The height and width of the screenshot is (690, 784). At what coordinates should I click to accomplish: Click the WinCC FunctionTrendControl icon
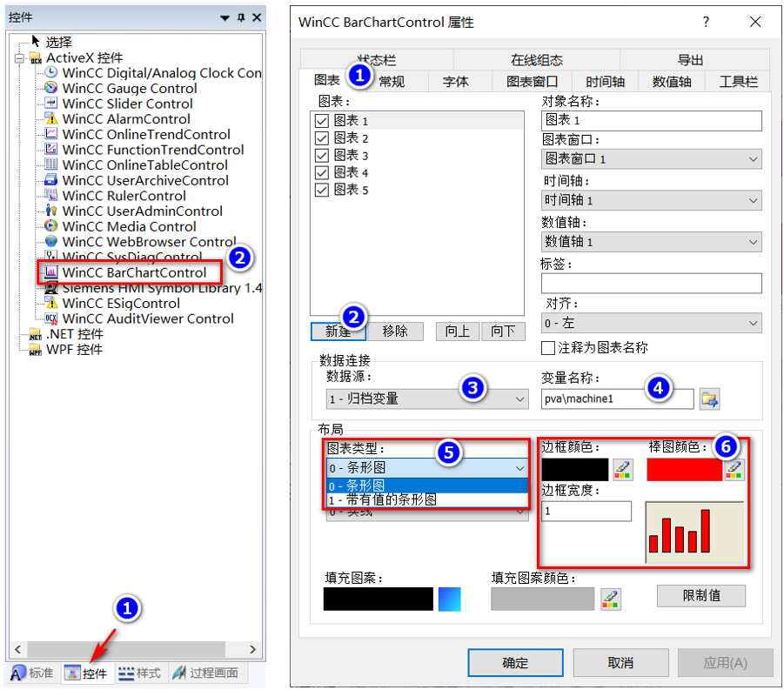tap(51, 150)
